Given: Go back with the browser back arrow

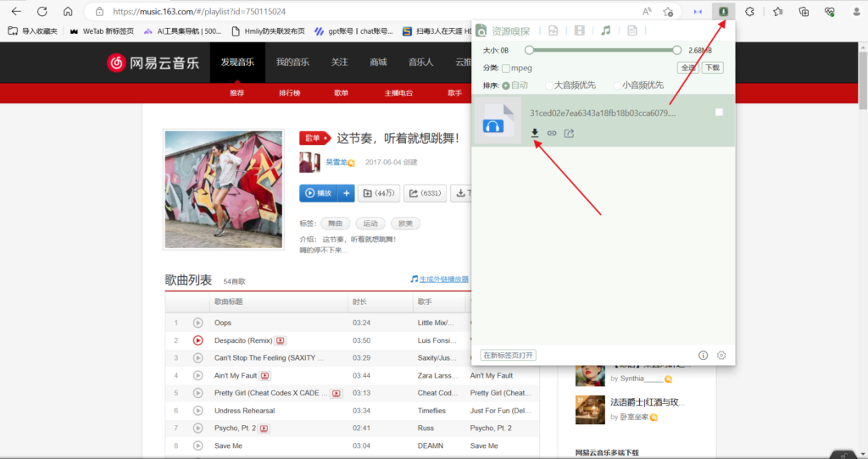Looking at the screenshot, I should (x=16, y=11).
